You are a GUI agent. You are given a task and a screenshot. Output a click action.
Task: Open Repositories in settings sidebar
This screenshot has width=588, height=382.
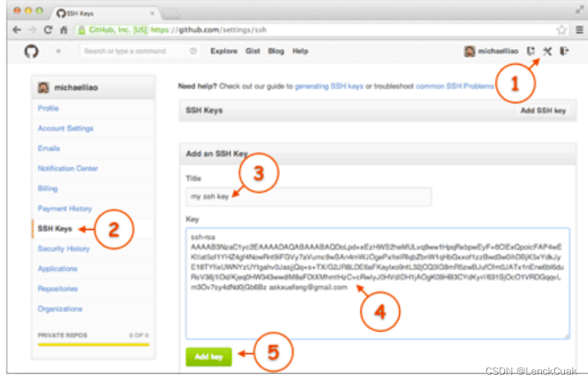pyautogui.click(x=58, y=289)
